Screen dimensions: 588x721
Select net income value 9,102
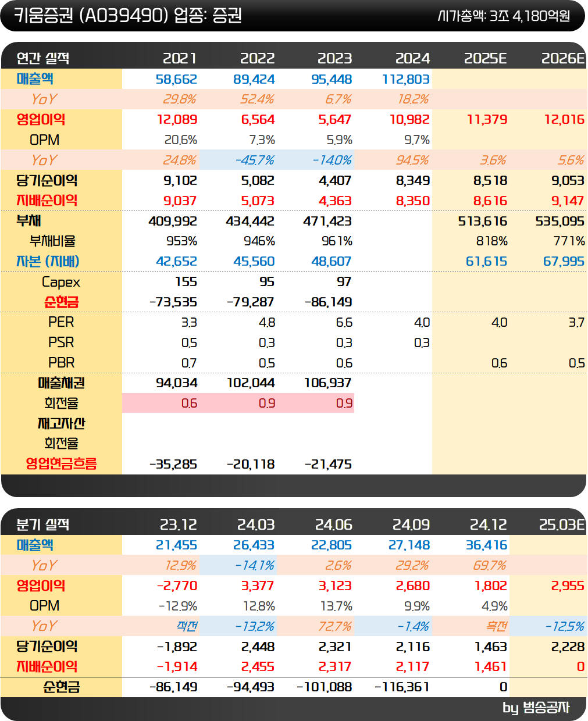180,180
